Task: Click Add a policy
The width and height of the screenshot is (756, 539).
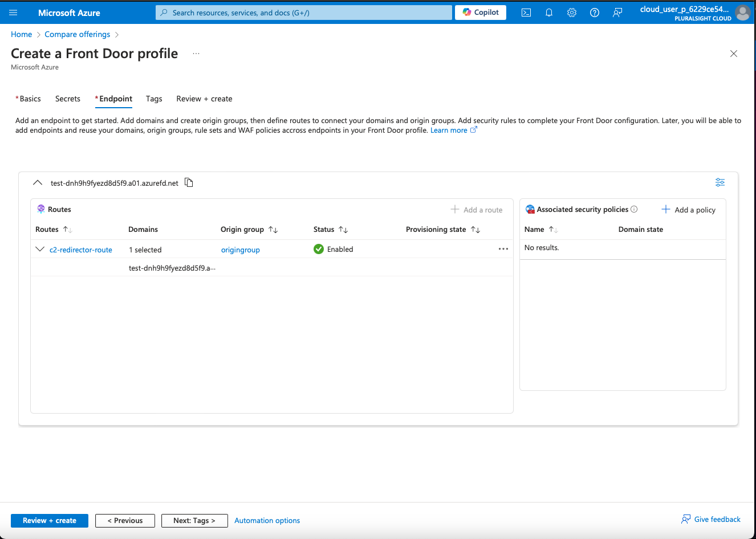Action: click(x=688, y=210)
